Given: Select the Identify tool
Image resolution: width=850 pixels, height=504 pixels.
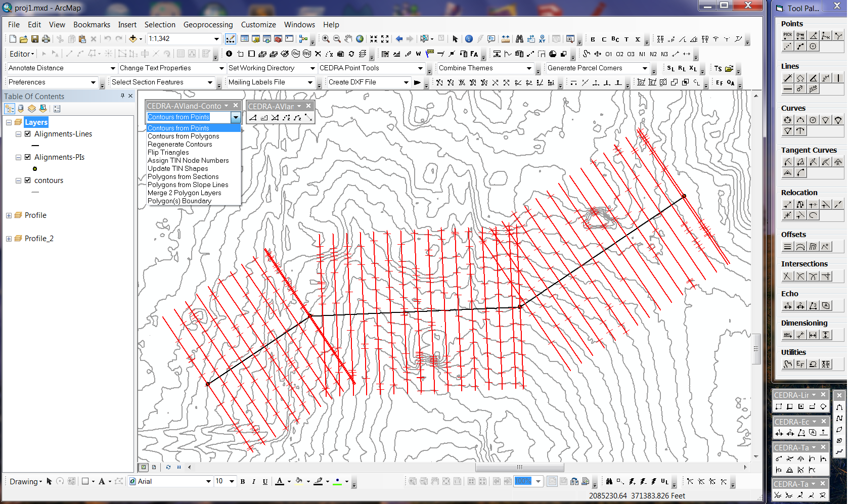Looking at the screenshot, I should [469, 39].
